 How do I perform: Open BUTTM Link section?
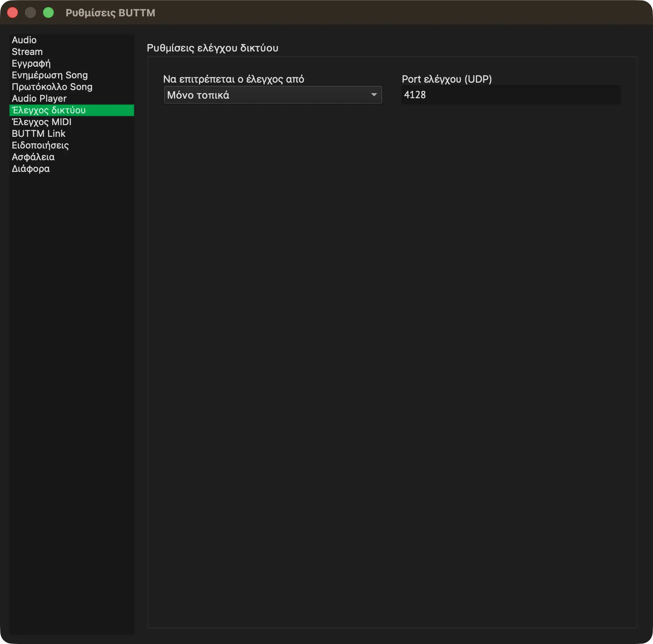pos(71,134)
